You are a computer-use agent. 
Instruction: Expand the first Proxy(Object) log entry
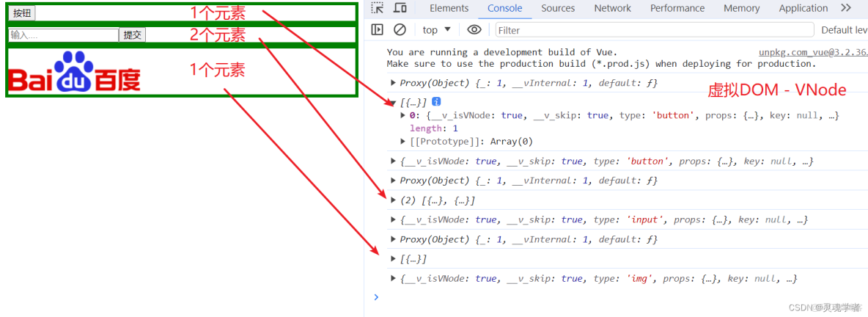[393, 83]
